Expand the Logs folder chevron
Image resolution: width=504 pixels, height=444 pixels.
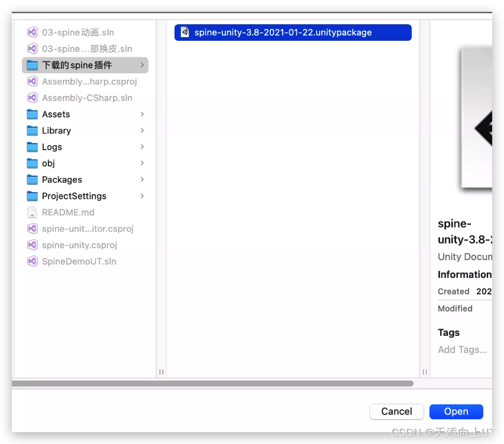tap(142, 147)
